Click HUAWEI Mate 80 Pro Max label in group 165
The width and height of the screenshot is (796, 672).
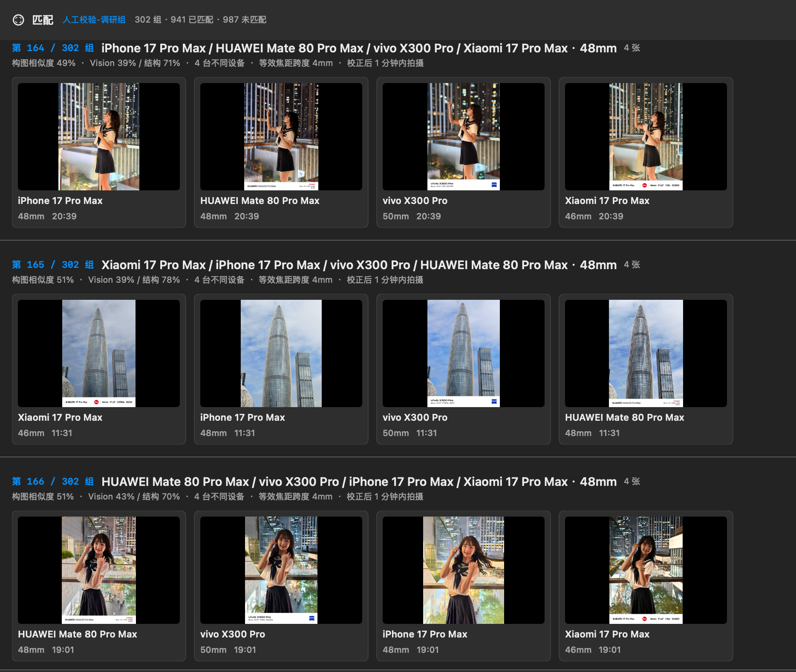tap(625, 417)
